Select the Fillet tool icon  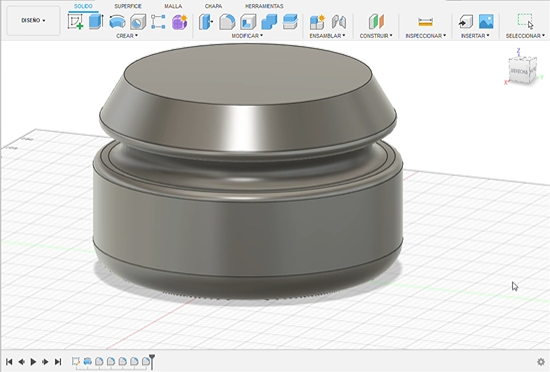(227, 22)
